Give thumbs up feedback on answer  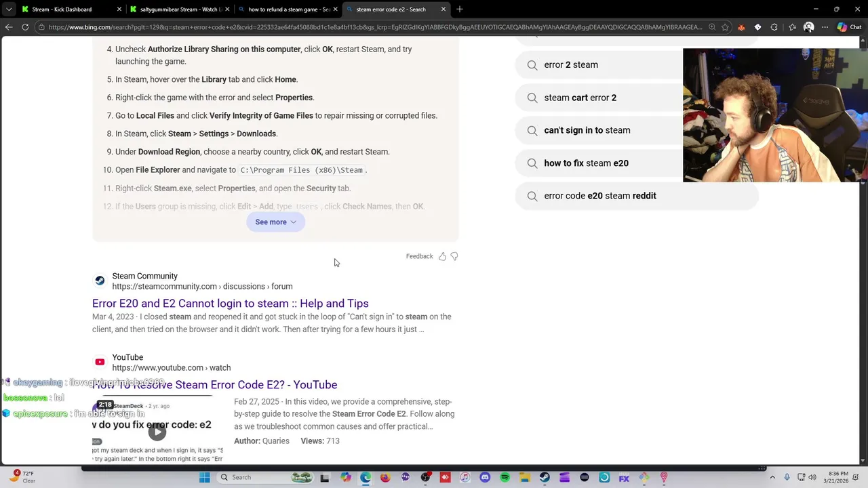tap(442, 256)
